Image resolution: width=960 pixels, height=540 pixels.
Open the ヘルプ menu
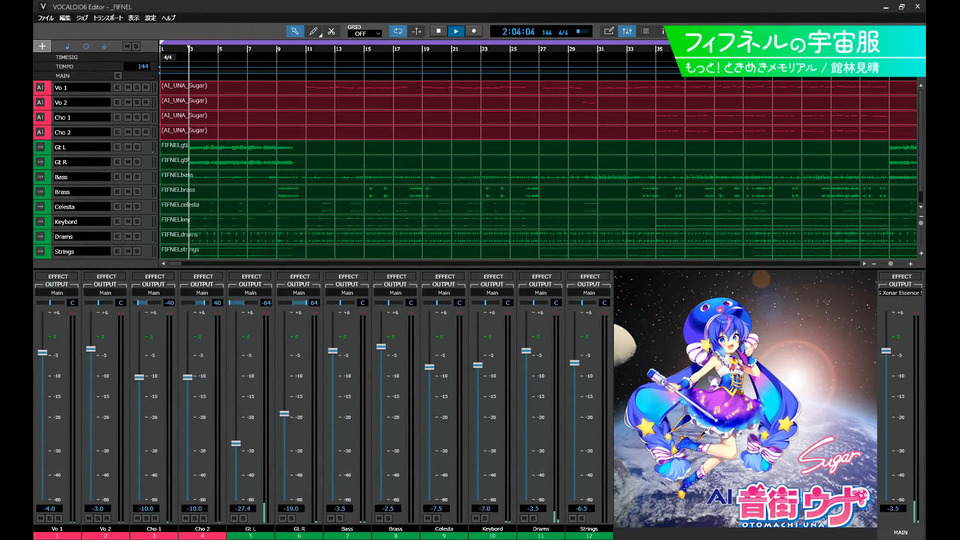click(x=168, y=18)
